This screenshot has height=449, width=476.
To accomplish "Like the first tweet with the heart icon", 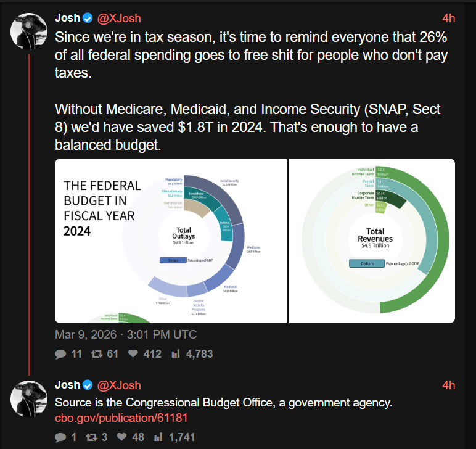I will click(131, 354).
